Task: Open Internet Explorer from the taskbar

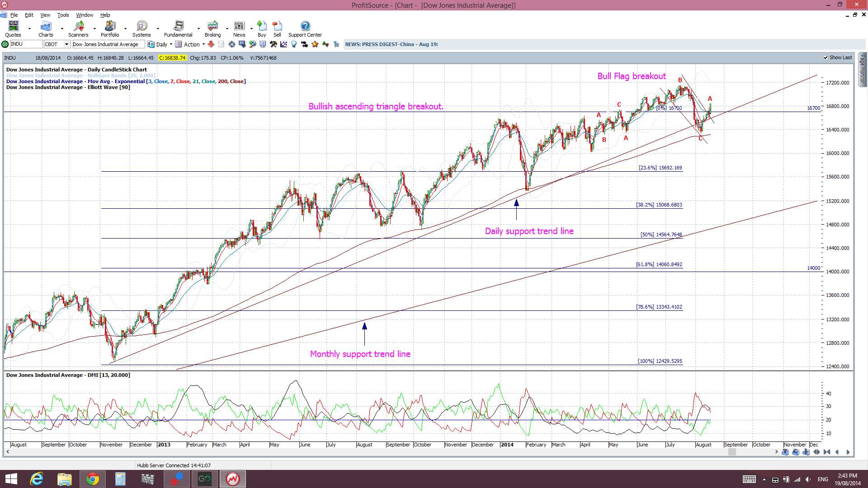Action: [36, 479]
